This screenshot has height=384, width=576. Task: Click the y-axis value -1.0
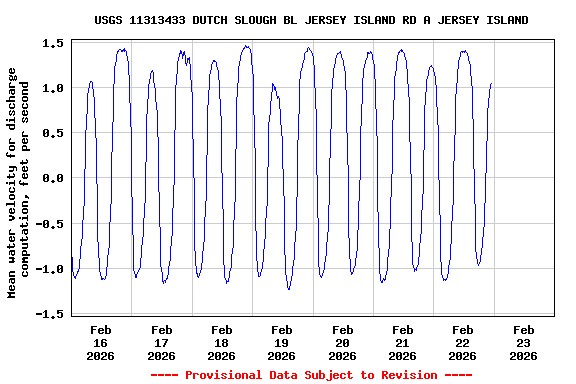tap(49, 269)
